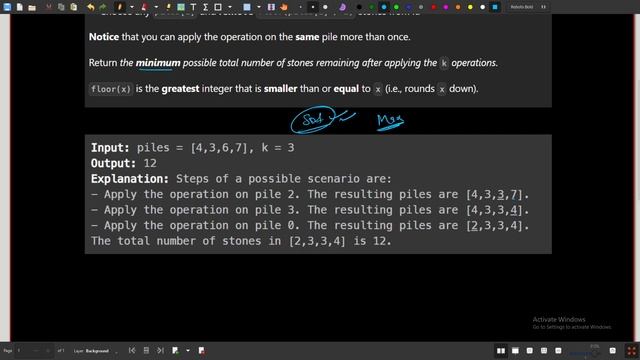
Task: Pick the bright green color swatch
Action: click(396, 7)
